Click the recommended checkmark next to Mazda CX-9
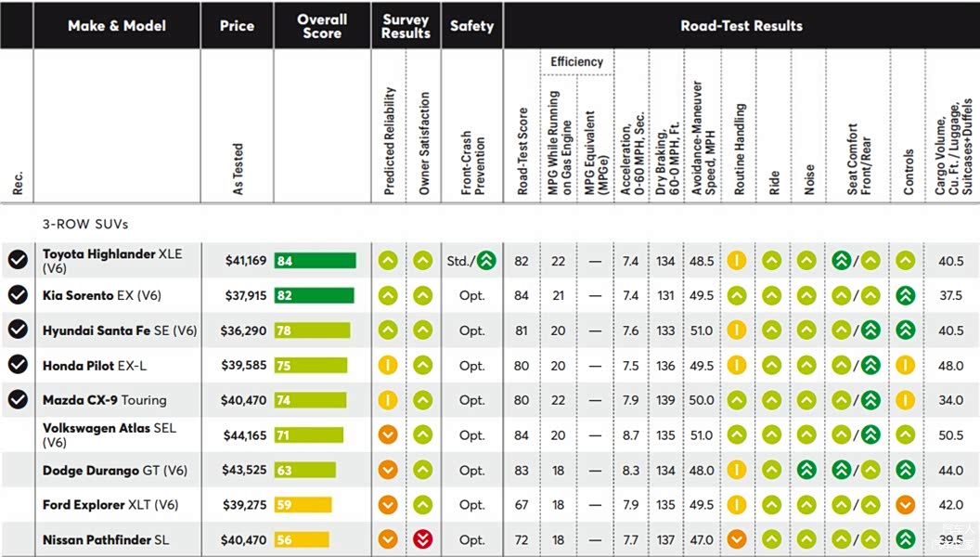Screen dimensions: 980x557 [19, 399]
